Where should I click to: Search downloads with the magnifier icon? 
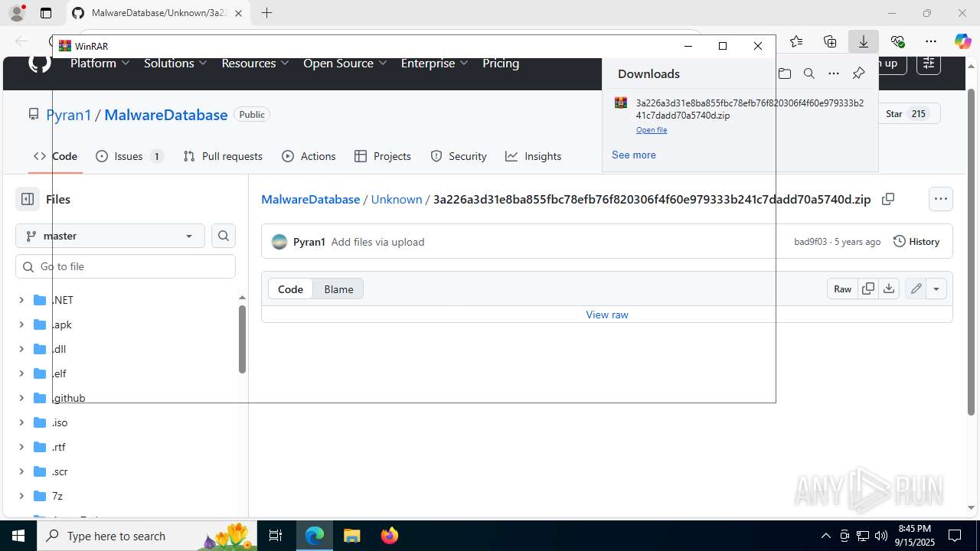808,73
